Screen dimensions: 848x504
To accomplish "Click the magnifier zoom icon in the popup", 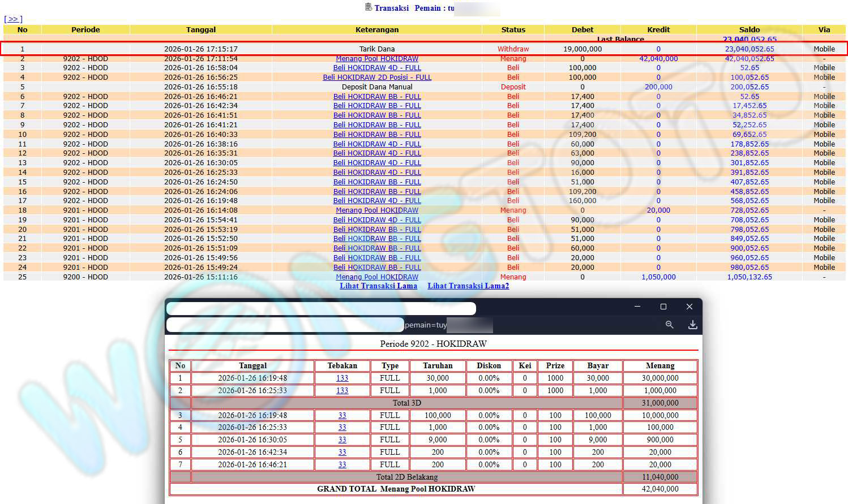I will click(x=669, y=325).
